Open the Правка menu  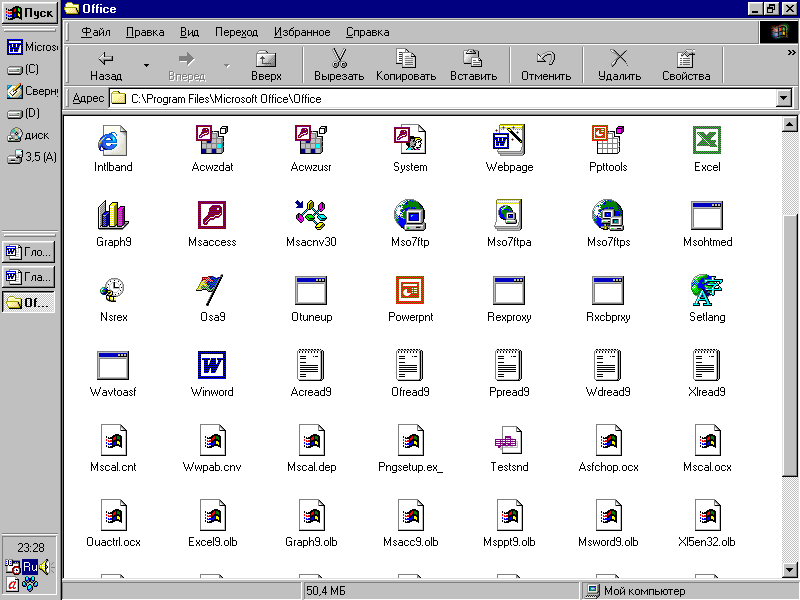coord(145,32)
